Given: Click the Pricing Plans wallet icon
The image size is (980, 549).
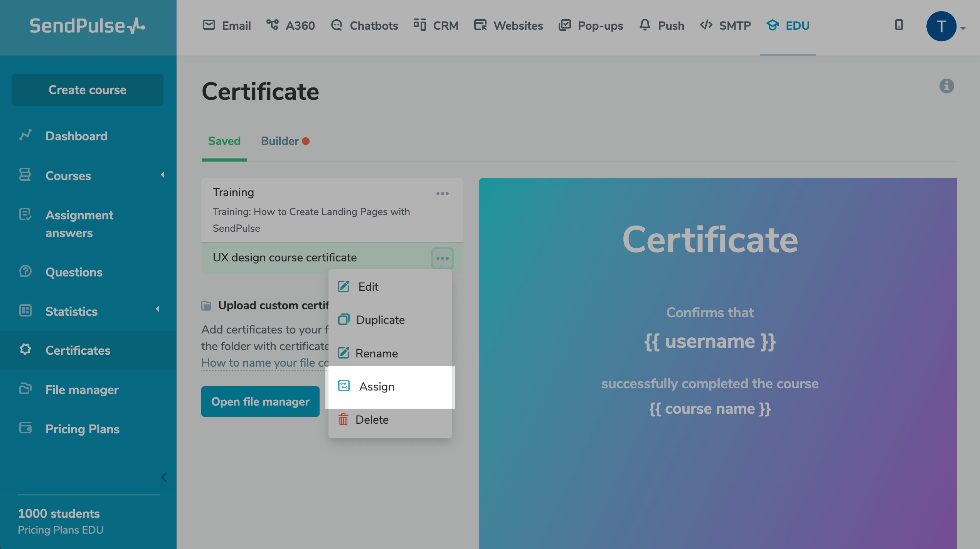Looking at the screenshot, I should [x=25, y=428].
